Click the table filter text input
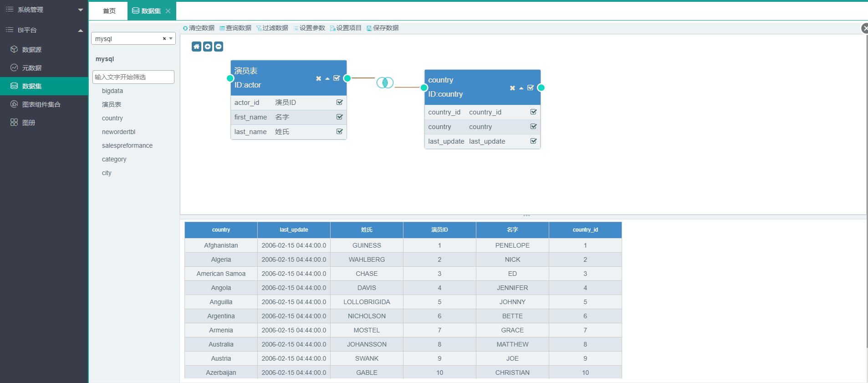The width and height of the screenshot is (868, 383). pos(133,77)
